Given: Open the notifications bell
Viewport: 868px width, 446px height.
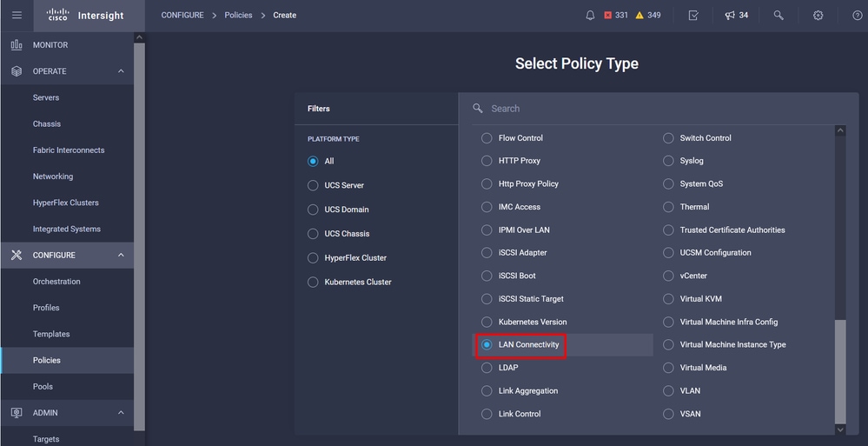Looking at the screenshot, I should [590, 16].
